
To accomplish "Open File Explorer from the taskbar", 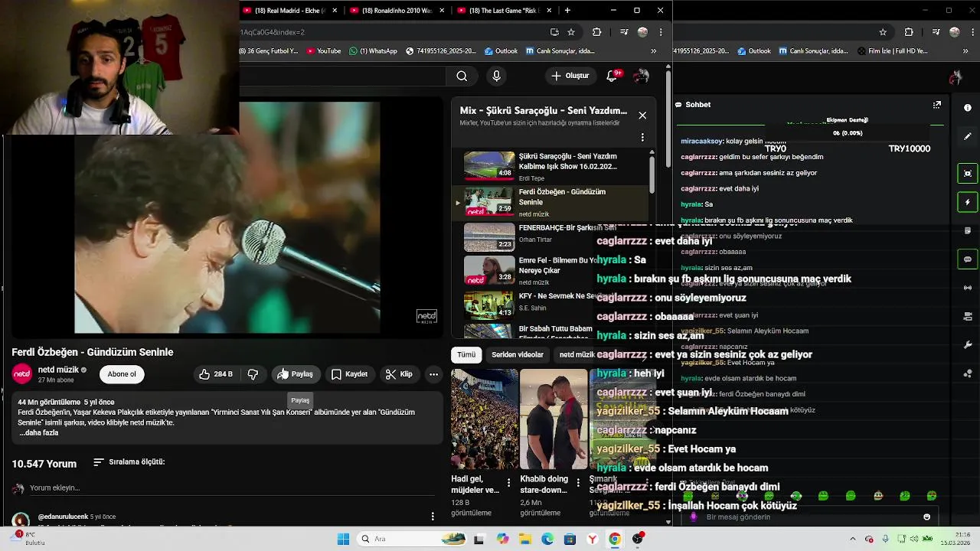I will click(526, 539).
